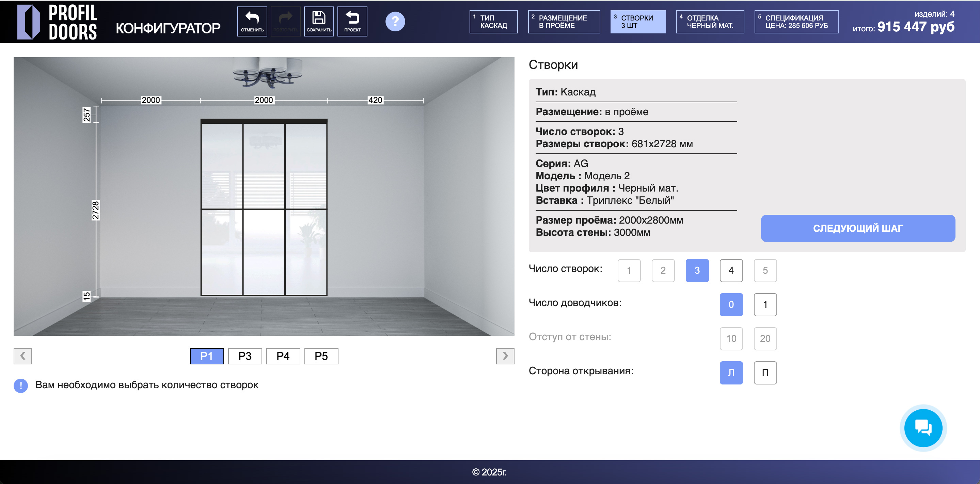Open step 3 Створки tab
Screen dimensions: 980x484
click(x=638, y=22)
